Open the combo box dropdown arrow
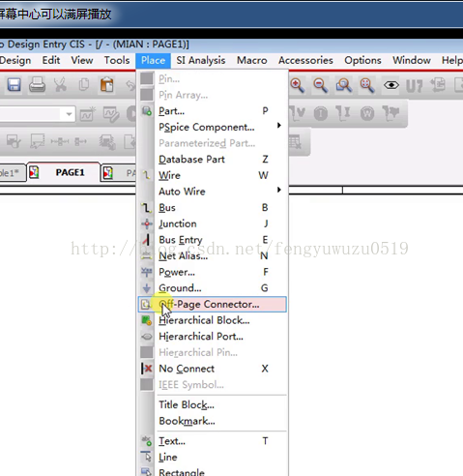This screenshot has width=463, height=476. (x=69, y=114)
